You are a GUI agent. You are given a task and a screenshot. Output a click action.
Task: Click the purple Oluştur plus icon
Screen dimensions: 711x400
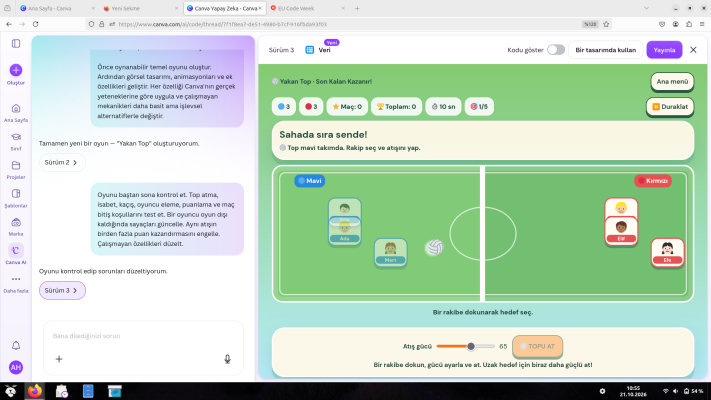pyautogui.click(x=16, y=70)
